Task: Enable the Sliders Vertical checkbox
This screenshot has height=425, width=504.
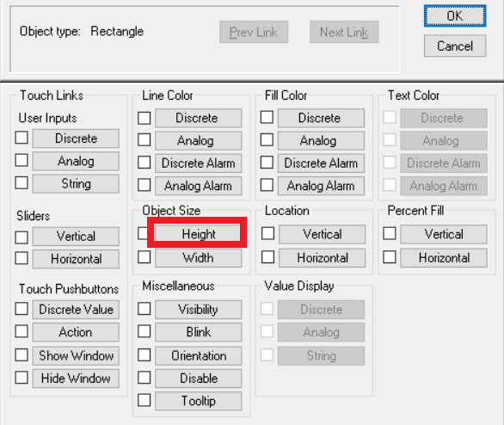Action: coord(22,237)
